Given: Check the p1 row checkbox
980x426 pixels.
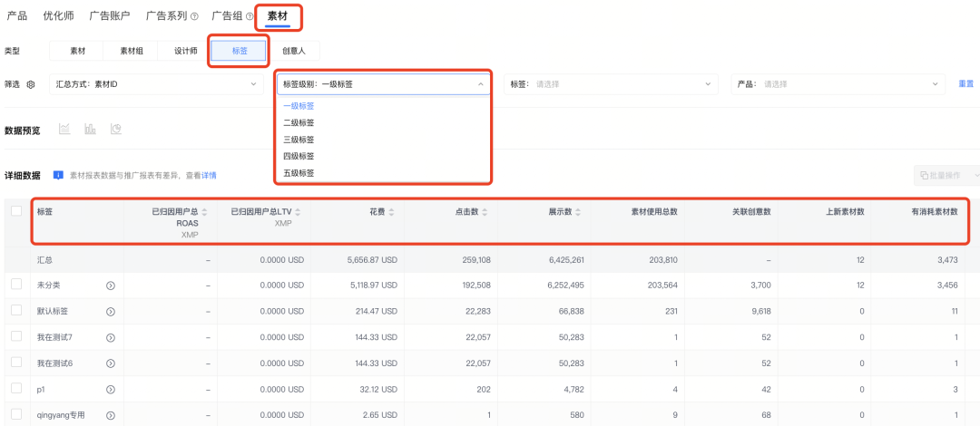Looking at the screenshot, I should [17, 389].
